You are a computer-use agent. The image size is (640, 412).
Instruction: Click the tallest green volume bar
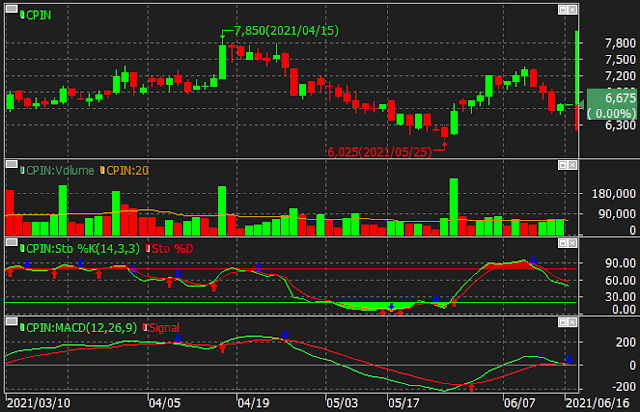click(x=453, y=207)
